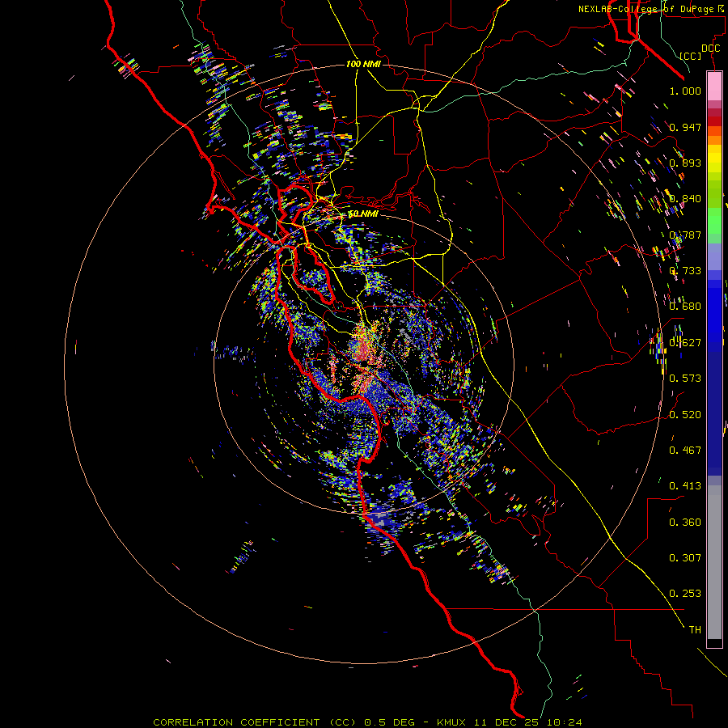Select the 0.360 legend value
728x728 pixels.
tap(685, 523)
